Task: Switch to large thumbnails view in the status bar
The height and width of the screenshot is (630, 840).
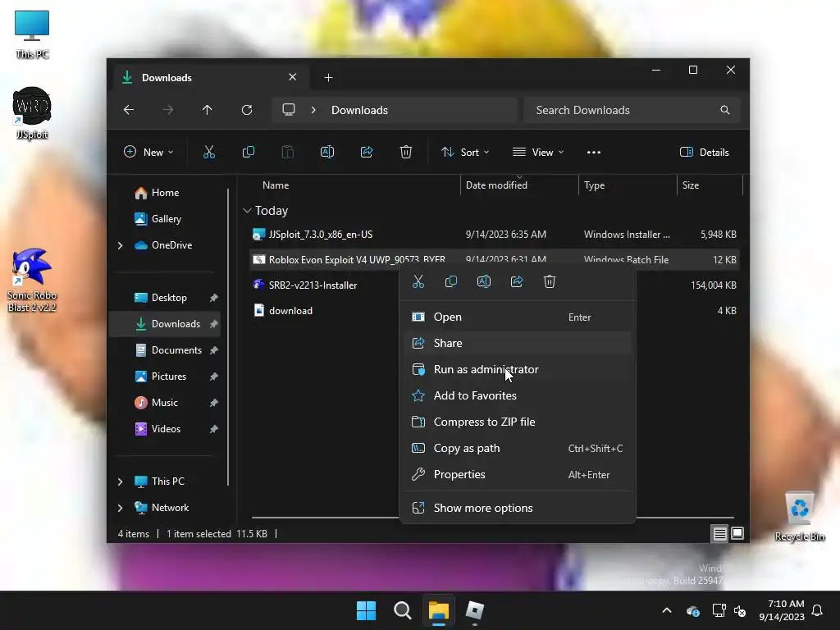Action: click(737, 533)
